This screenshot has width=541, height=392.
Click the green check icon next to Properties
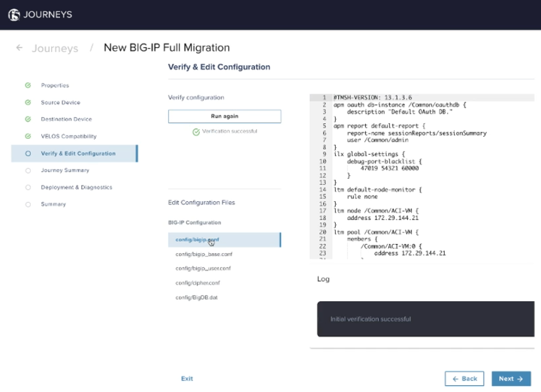coord(28,85)
